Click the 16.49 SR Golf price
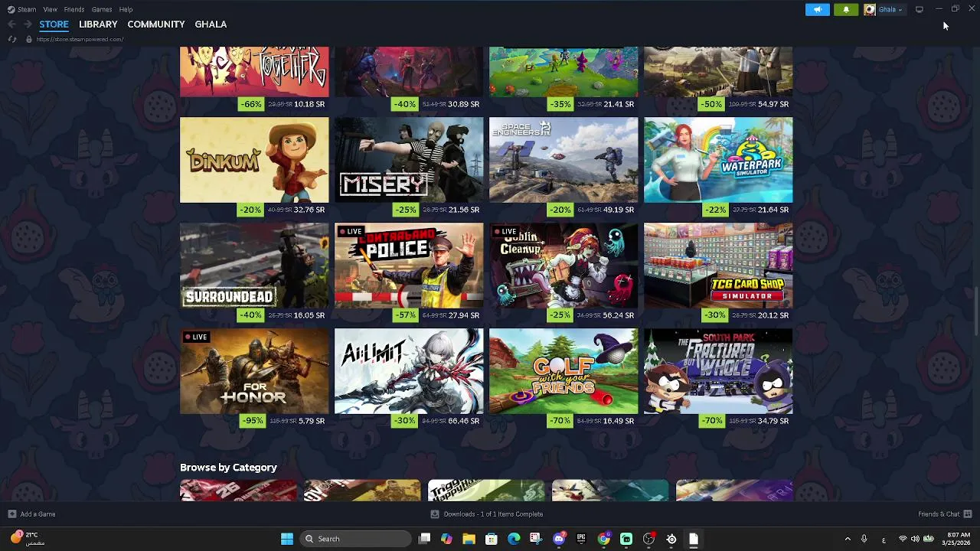 [619, 421]
